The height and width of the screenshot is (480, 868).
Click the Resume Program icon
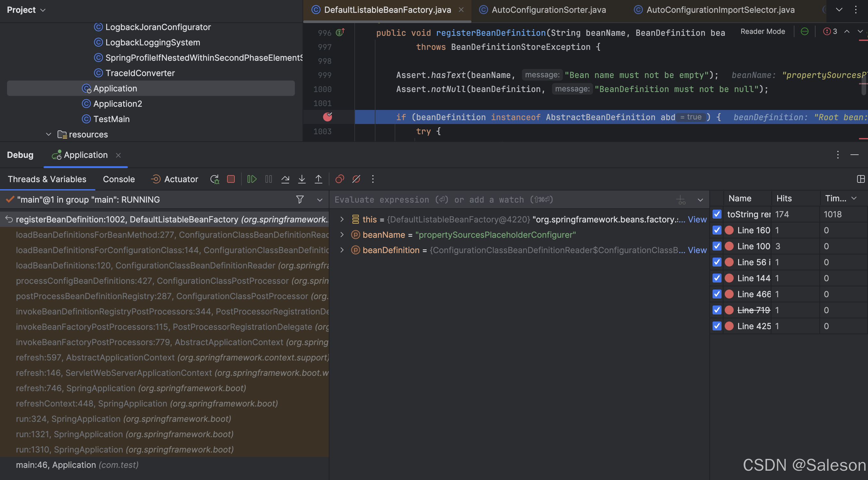(x=251, y=179)
